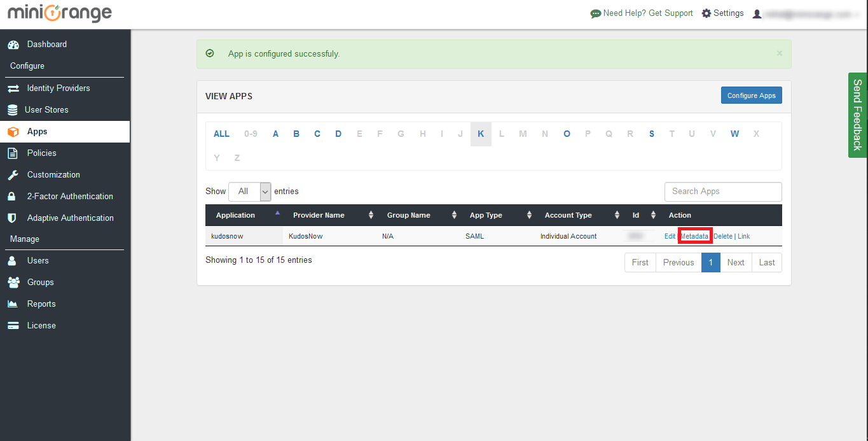The width and height of the screenshot is (868, 441).
Task: Show ALL apps in alphabet filter
Action: tap(221, 134)
